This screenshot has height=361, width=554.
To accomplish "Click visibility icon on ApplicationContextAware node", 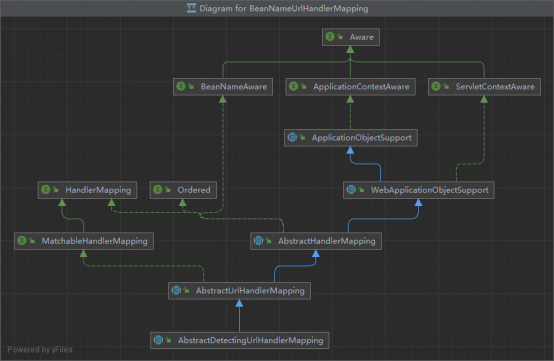I will [303, 86].
